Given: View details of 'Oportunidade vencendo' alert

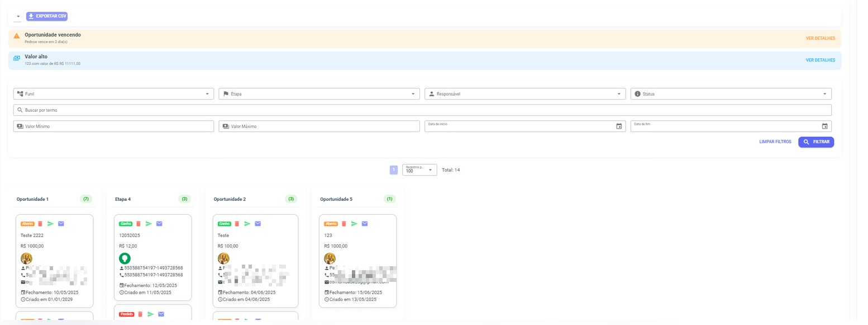Looking at the screenshot, I should point(820,39).
